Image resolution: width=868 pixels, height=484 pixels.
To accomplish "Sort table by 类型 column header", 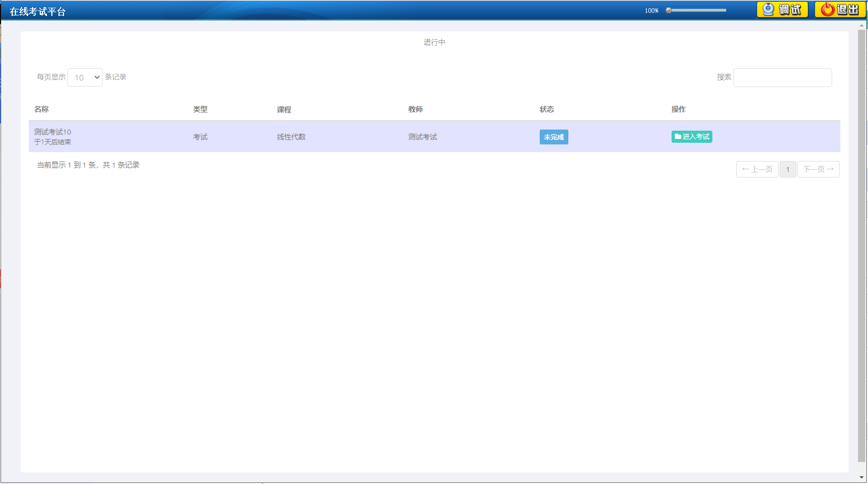I will [200, 109].
